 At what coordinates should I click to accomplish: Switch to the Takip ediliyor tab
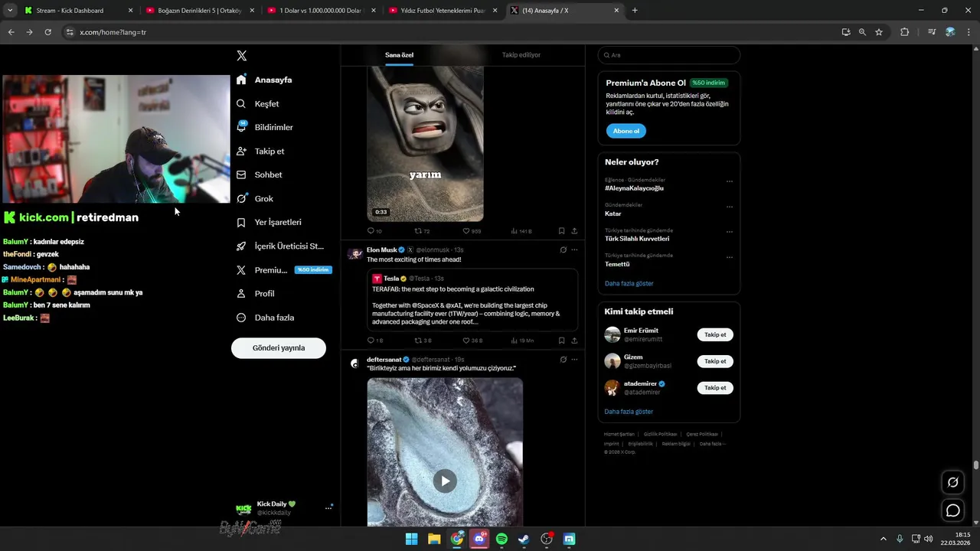(521, 55)
